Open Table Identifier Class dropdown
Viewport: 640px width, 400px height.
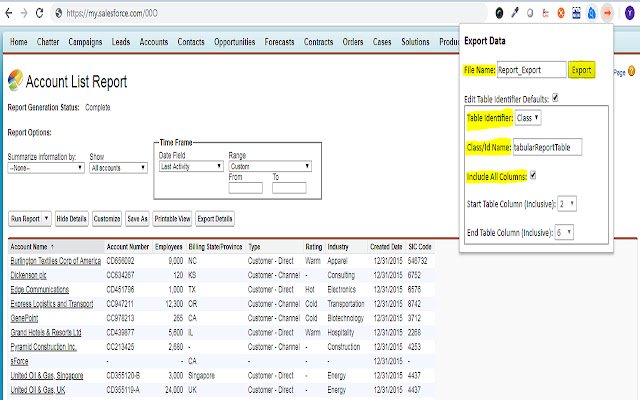coord(528,118)
